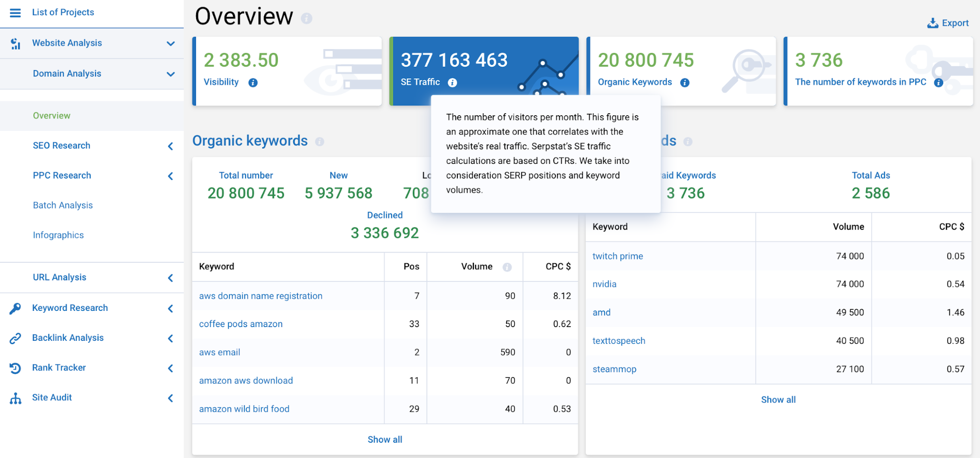
Task: Click the info icon beside the Overview title
Action: (x=307, y=19)
